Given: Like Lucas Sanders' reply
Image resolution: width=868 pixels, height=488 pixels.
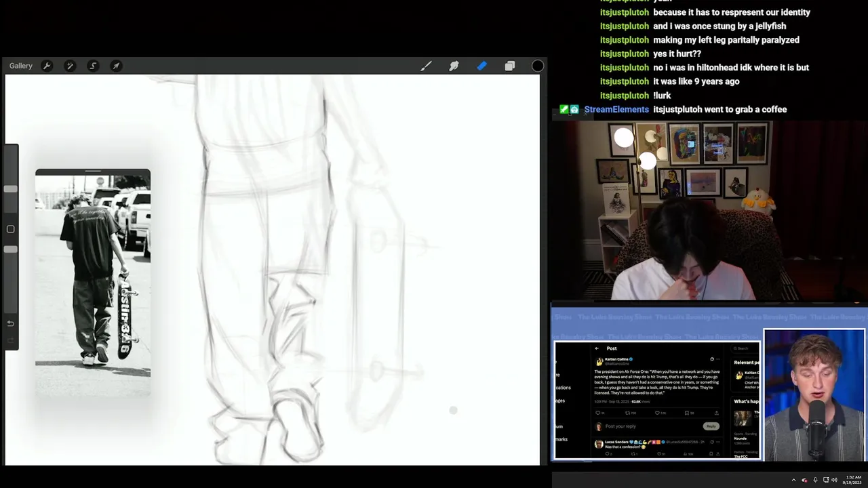Looking at the screenshot, I should pos(659,454).
